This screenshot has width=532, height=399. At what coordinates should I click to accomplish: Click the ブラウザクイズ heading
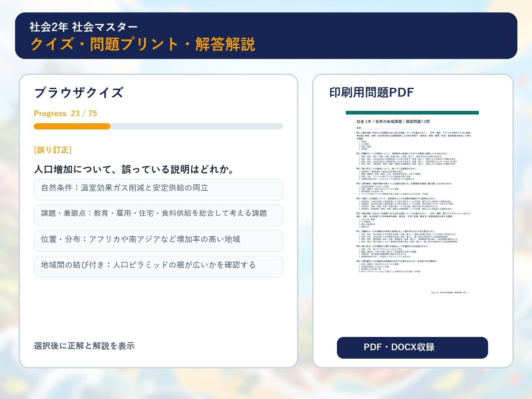[78, 93]
